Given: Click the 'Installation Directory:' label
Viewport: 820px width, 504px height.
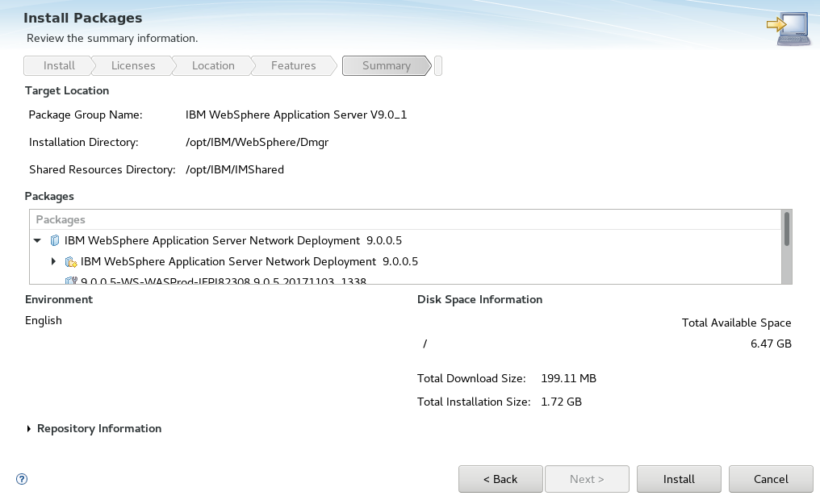Looking at the screenshot, I should point(84,143).
